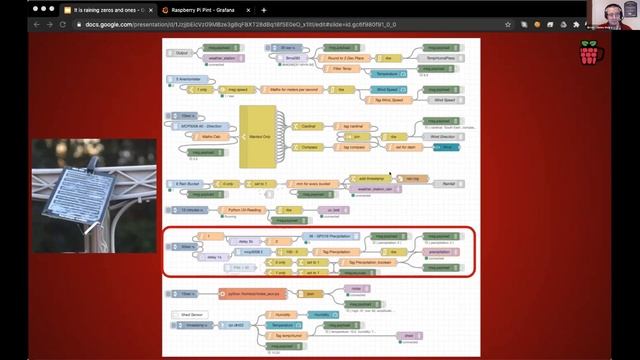Click the purple 'weather_station' node
640x360 pixels.
[223, 58]
